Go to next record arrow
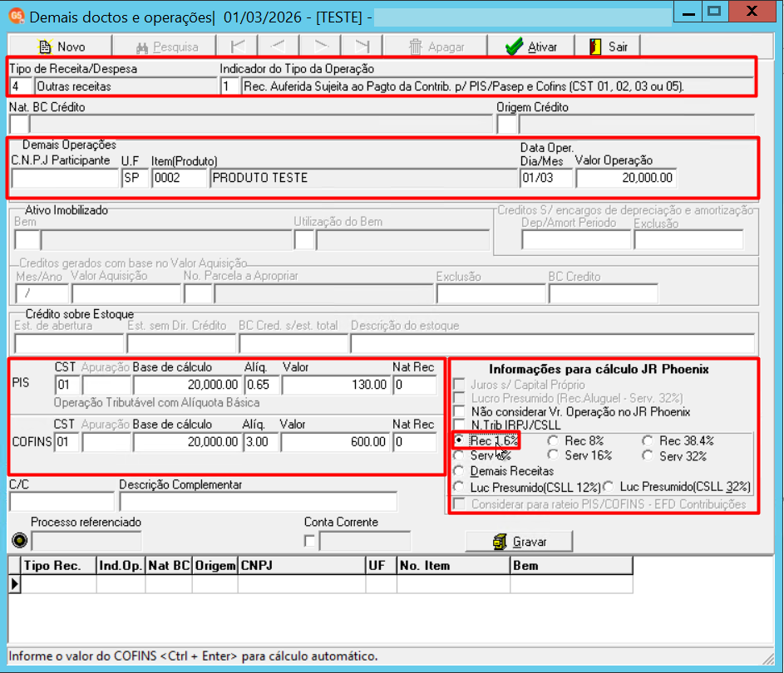784x673 pixels. tap(321, 47)
